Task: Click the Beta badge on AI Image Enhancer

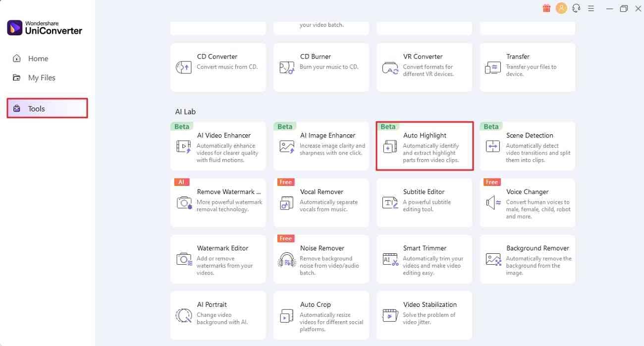Action: [285, 126]
